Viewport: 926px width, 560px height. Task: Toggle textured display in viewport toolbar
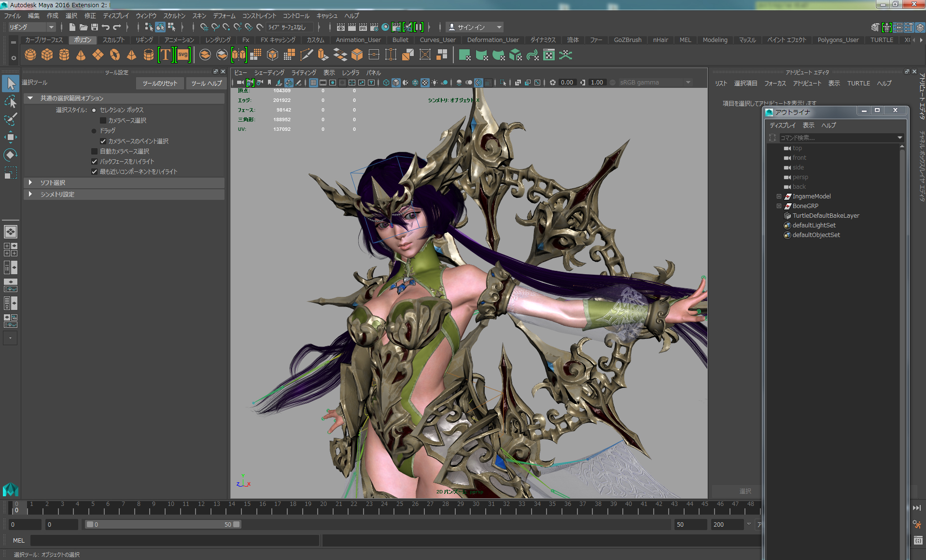pyautogui.click(x=425, y=83)
